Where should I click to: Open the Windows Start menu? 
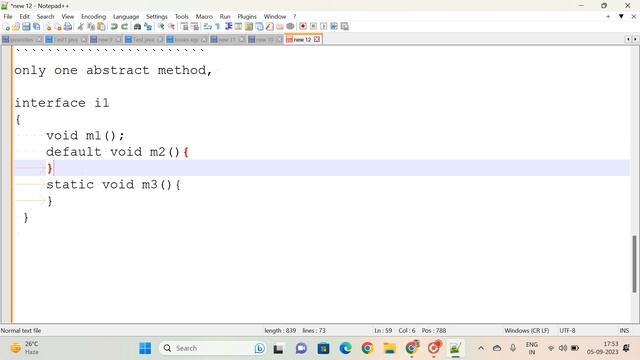point(145,348)
